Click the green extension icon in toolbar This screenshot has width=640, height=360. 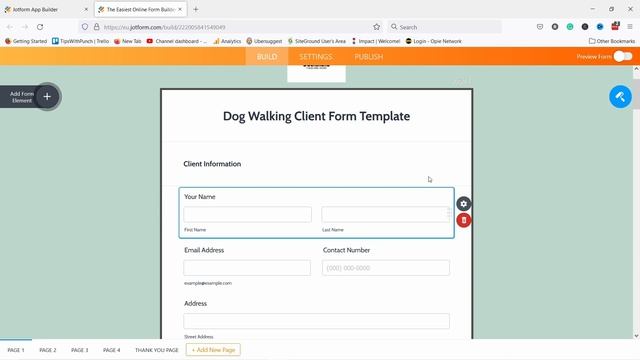click(x=570, y=27)
